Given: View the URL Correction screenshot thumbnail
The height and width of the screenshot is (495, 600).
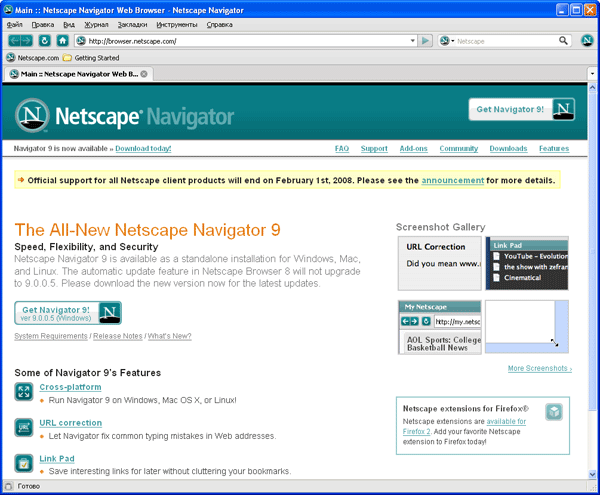Looking at the screenshot, I should pyautogui.click(x=440, y=263).
